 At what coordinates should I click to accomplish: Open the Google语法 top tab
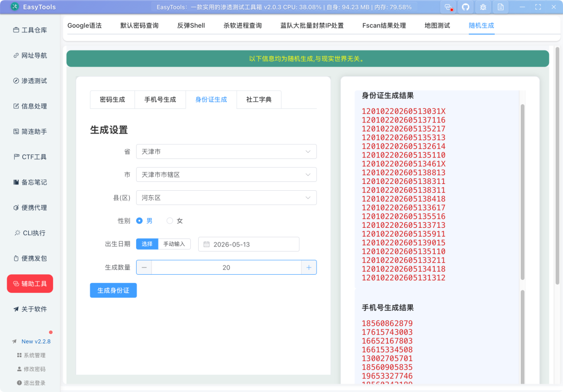84,26
